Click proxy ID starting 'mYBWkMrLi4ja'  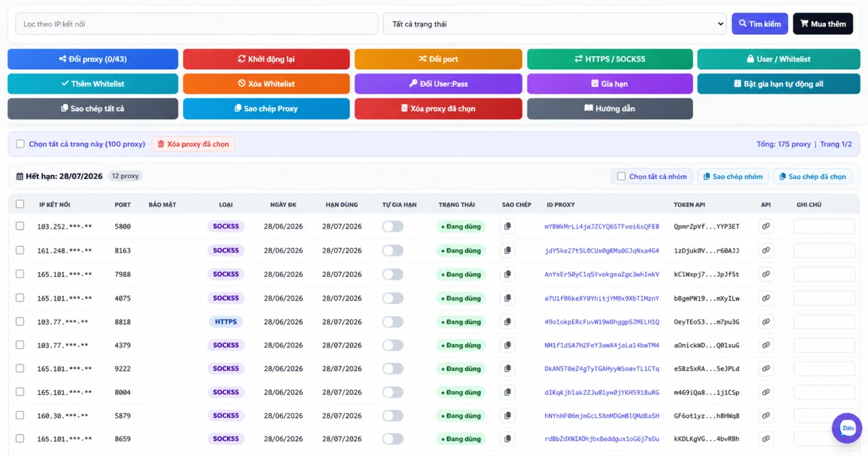coord(601,227)
